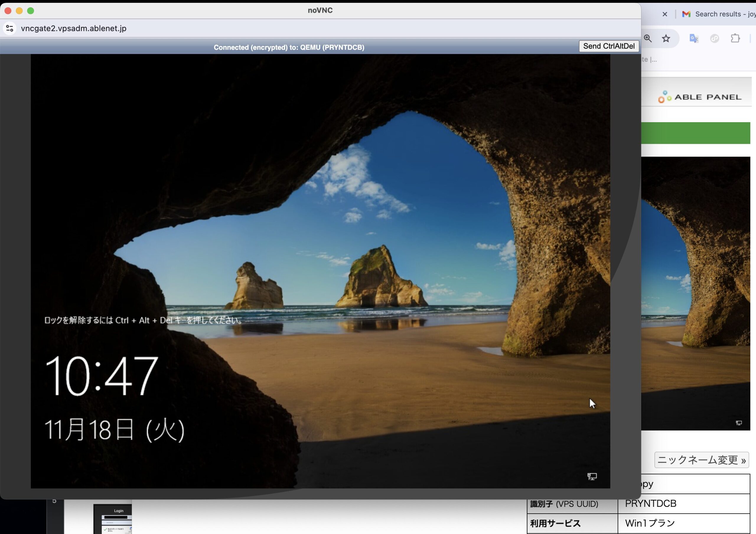Click the Login page thumbnail at bottom

[x=112, y=519]
